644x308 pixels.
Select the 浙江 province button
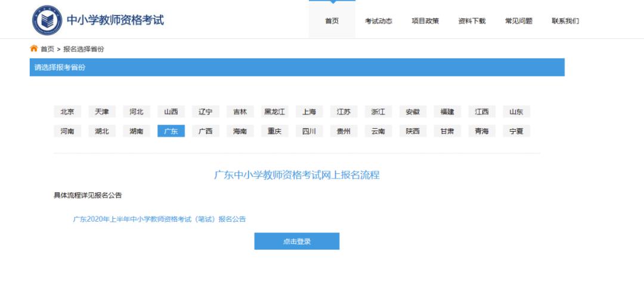click(378, 111)
